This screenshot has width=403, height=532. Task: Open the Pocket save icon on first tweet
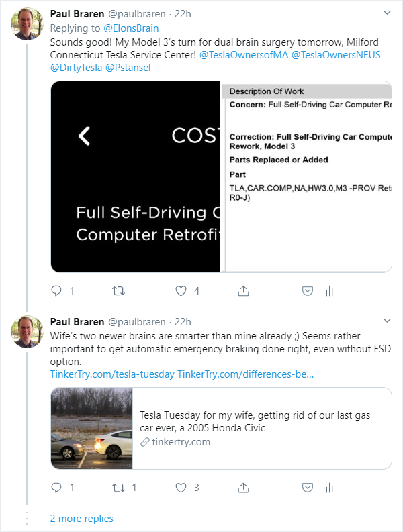pos(308,290)
